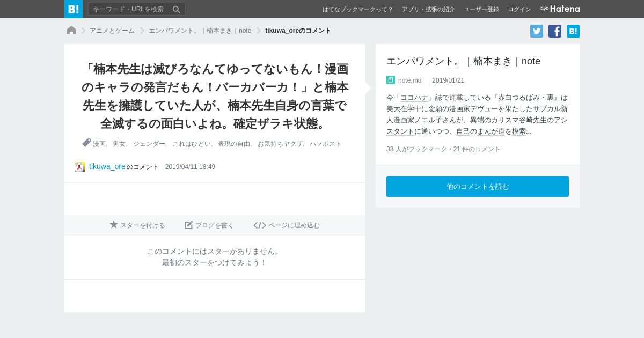644x338 pixels.
Task: Click the search magnifier icon
Action: [x=177, y=9]
